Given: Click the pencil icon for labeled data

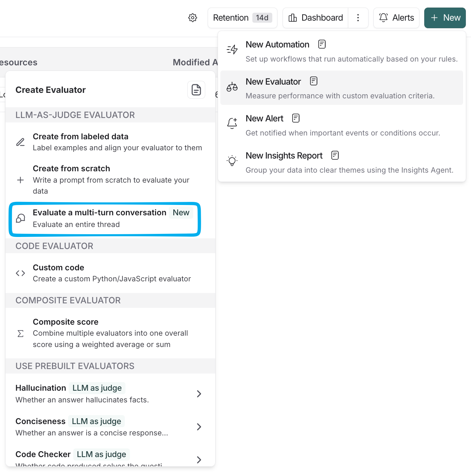Looking at the screenshot, I should pyautogui.click(x=21, y=142).
